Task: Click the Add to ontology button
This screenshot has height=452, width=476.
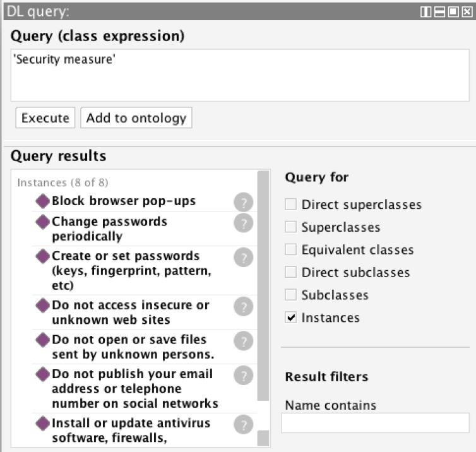Action: [x=136, y=118]
